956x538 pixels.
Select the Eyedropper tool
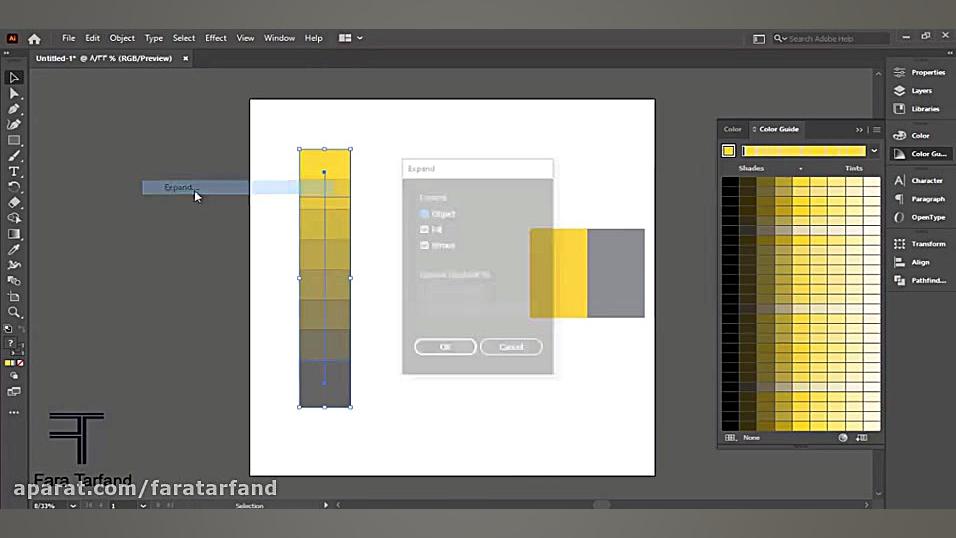[13, 249]
